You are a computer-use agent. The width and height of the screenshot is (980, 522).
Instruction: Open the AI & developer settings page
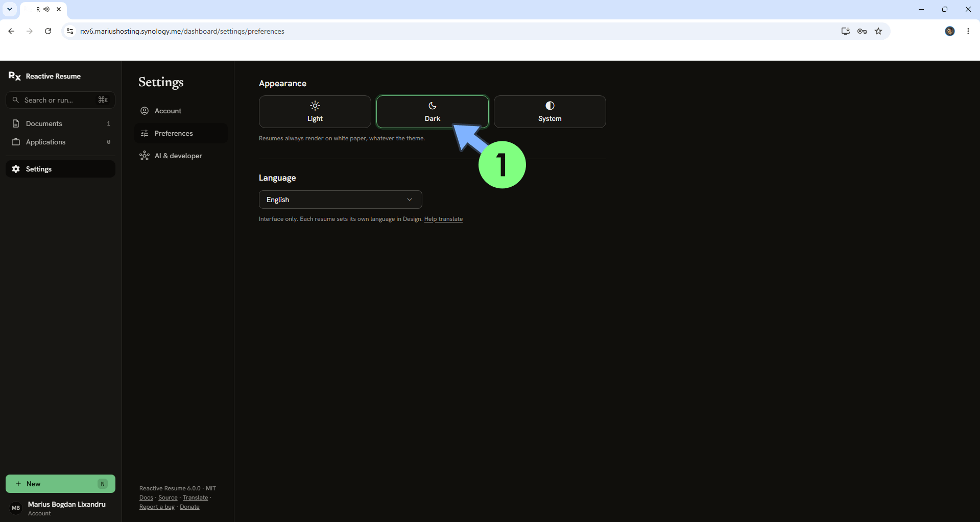coord(181,156)
